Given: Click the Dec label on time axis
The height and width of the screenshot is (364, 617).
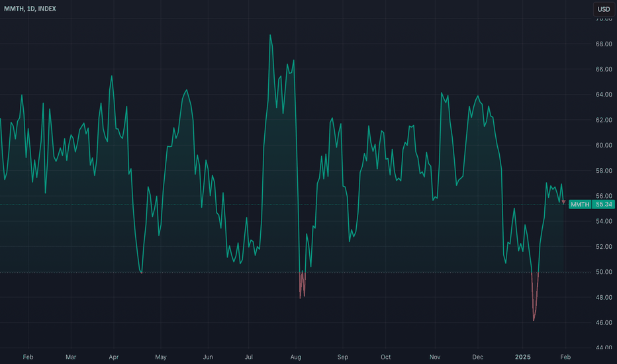Looking at the screenshot, I should (478, 357).
